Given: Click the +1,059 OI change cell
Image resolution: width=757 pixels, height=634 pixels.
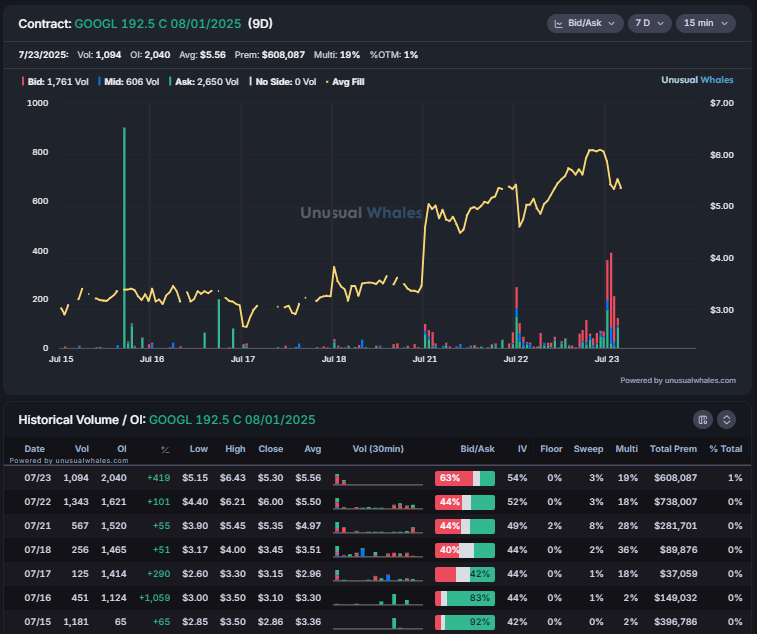Looking at the screenshot, I should [x=154, y=597].
